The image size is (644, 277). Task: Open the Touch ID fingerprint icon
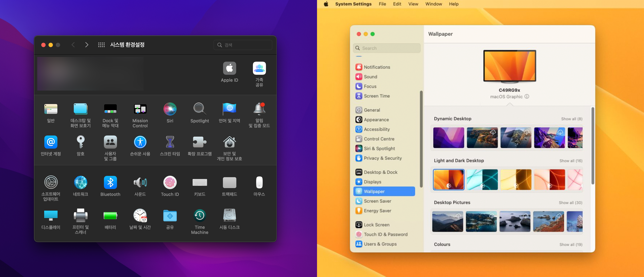click(x=170, y=182)
